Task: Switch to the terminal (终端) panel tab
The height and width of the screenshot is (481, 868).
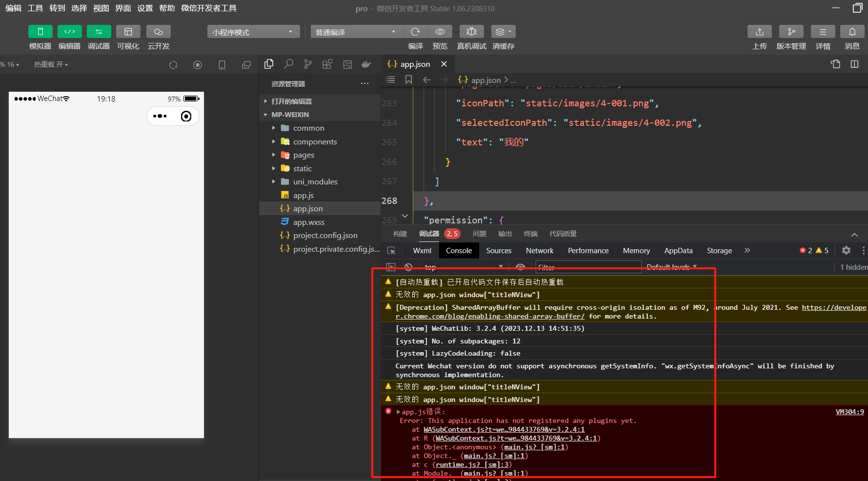Action: (530, 234)
